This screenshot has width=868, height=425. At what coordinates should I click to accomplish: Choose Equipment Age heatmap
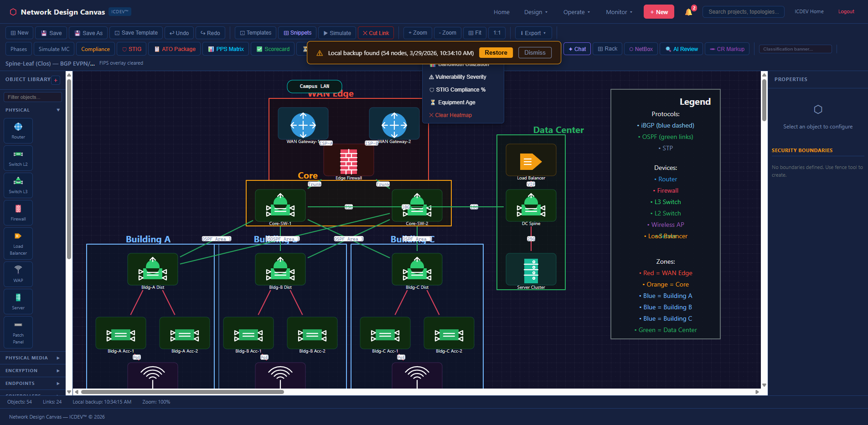tap(463, 102)
